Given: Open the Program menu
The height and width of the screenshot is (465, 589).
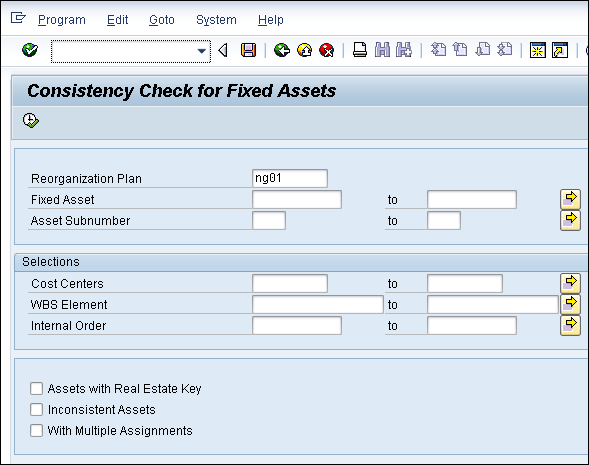Looking at the screenshot, I should [62, 20].
